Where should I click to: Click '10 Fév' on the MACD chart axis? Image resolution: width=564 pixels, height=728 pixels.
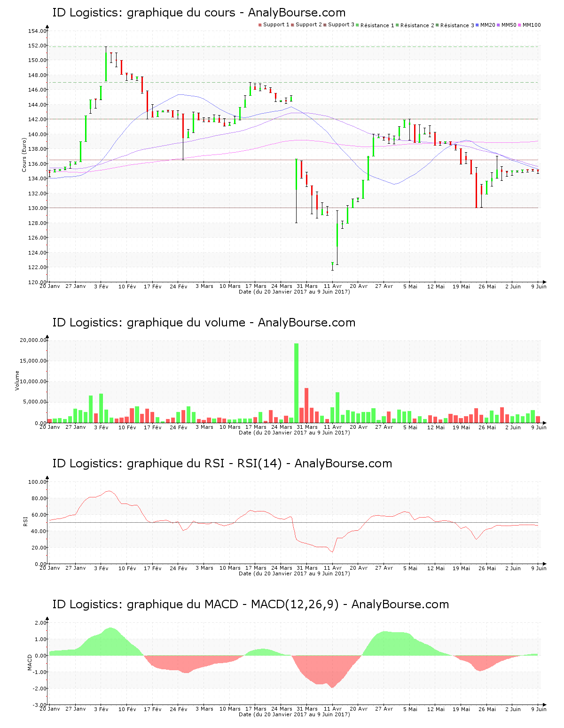[x=127, y=709]
